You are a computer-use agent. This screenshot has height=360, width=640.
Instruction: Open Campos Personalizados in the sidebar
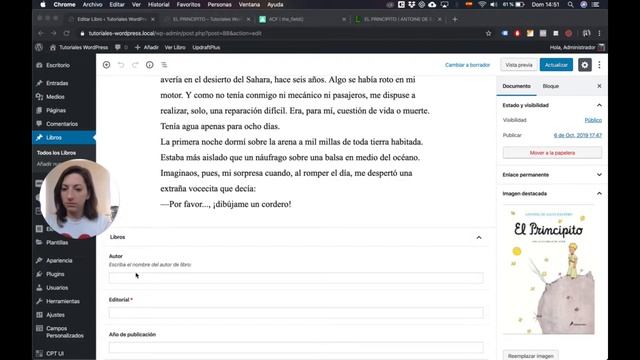(64, 332)
